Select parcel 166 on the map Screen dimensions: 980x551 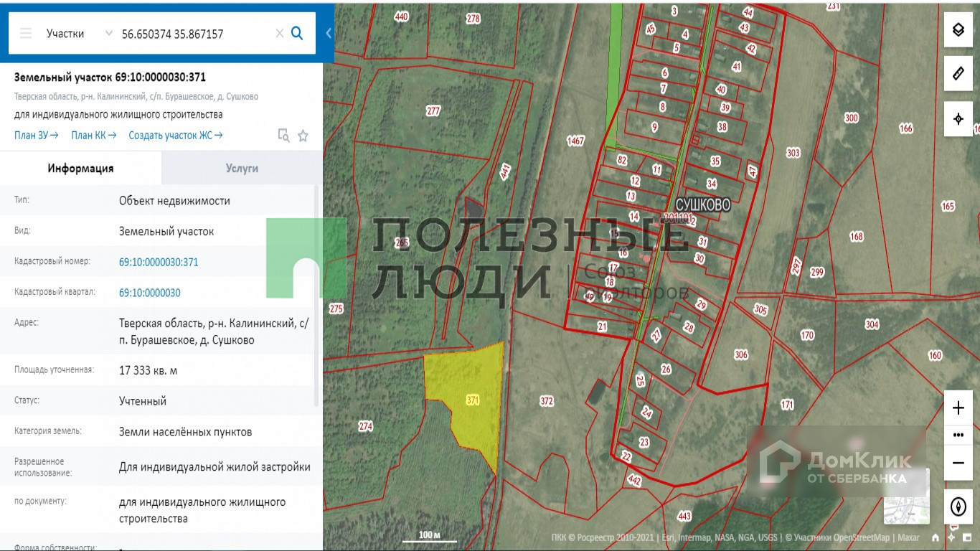pos(906,128)
